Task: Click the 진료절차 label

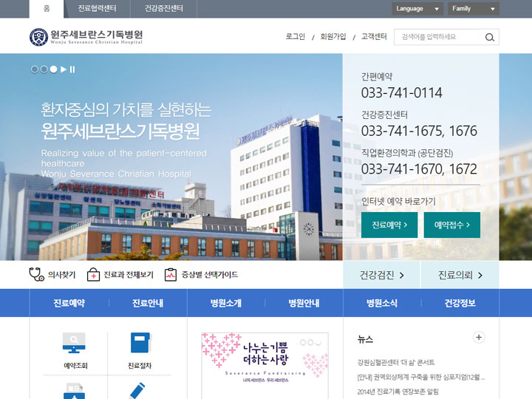Action: [x=140, y=366]
